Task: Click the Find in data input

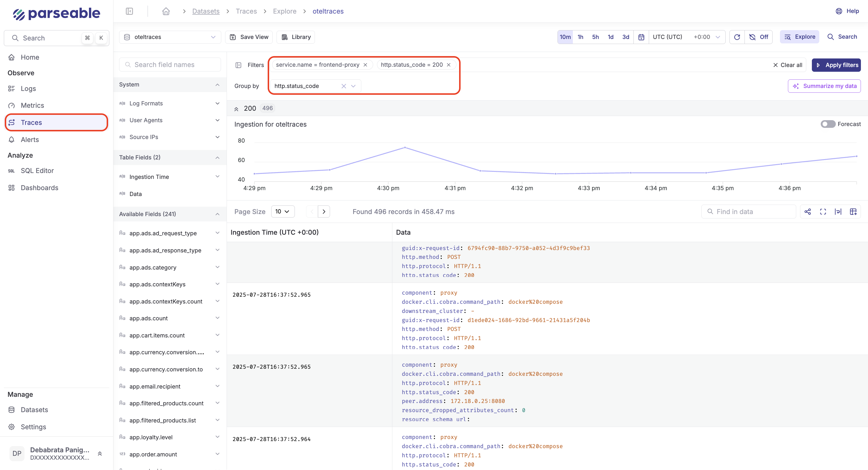Action: 749,211
